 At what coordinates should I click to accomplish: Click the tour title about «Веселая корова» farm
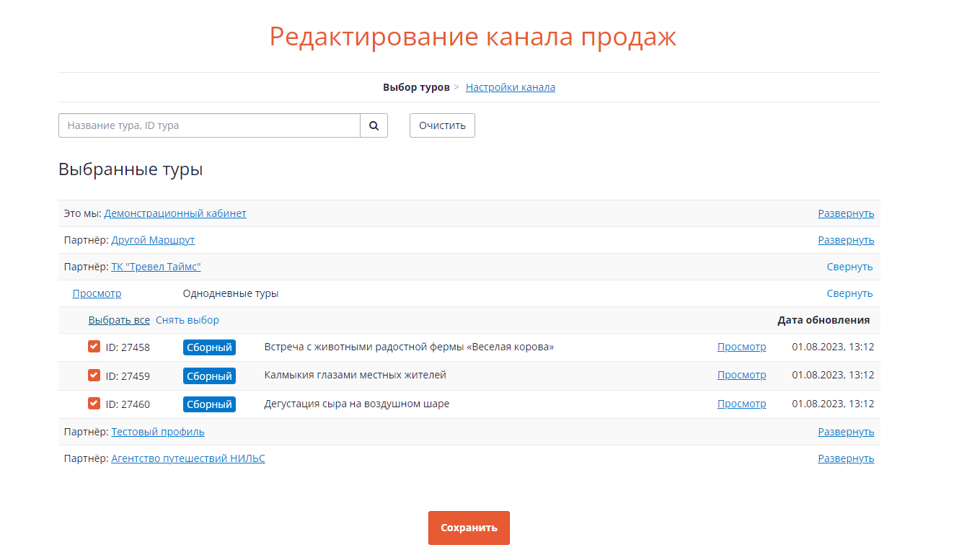[409, 347]
